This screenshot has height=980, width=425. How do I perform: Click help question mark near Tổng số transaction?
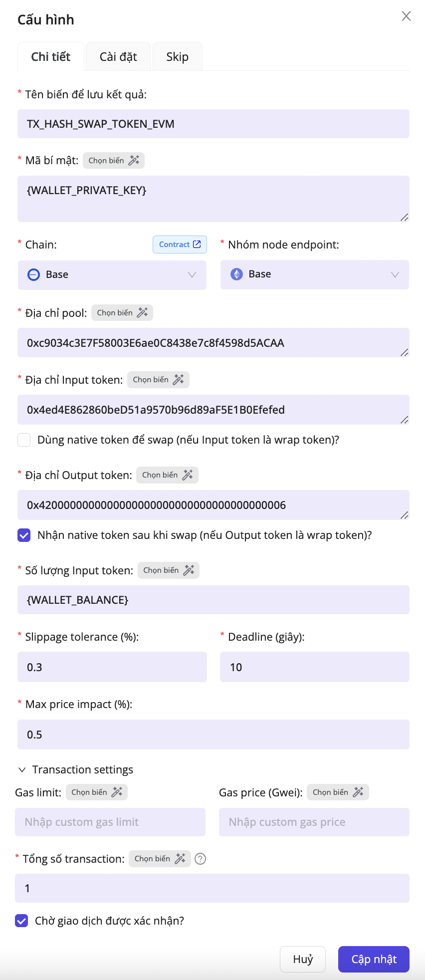[201, 859]
